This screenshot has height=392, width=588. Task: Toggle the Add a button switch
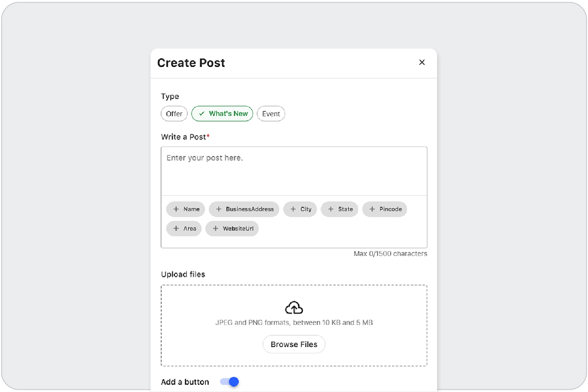(x=230, y=382)
